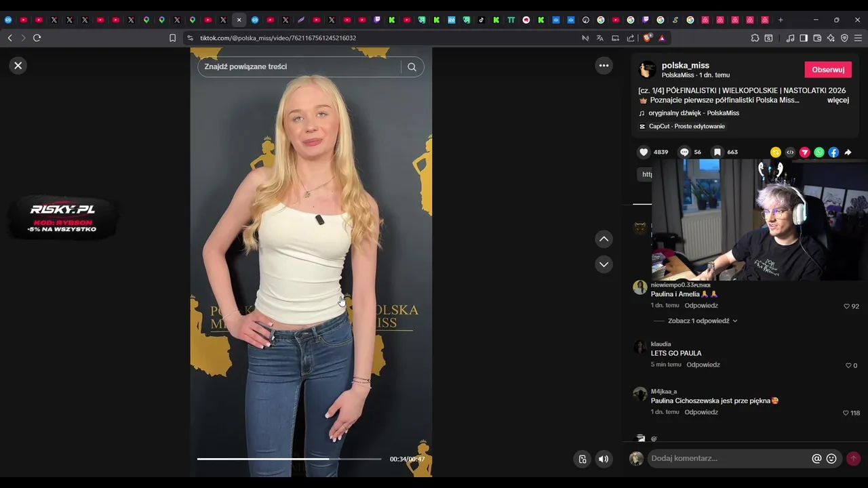
Task: Open the translate page icon
Action: click(x=599, y=38)
